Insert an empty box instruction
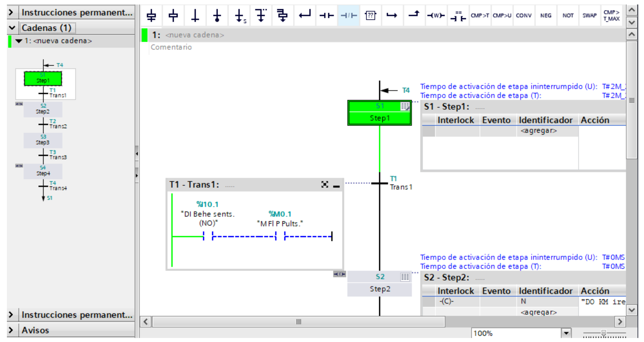The image size is (644, 342). click(x=370, y=15)
